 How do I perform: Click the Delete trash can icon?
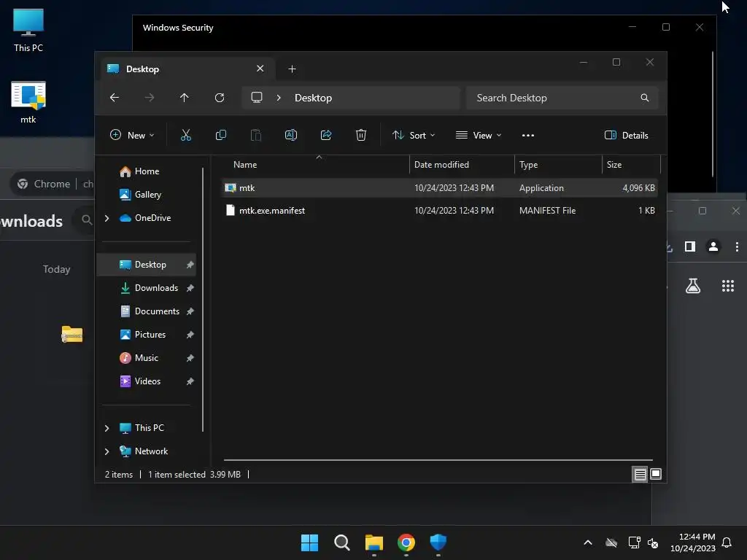tap(361, 135)
